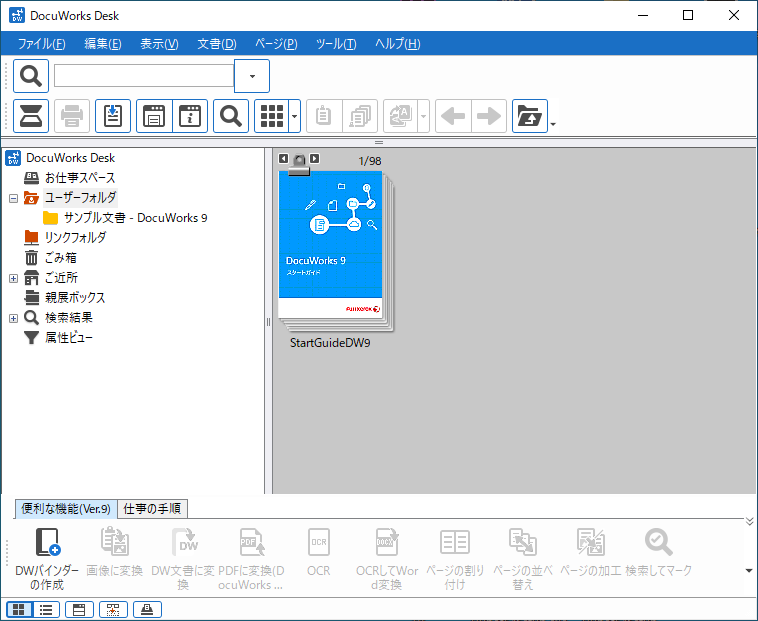Image resolution: width=758 pixels, height=621 pixels.
Task: Open the 表示(V) menu
Action: coord(159,44)
